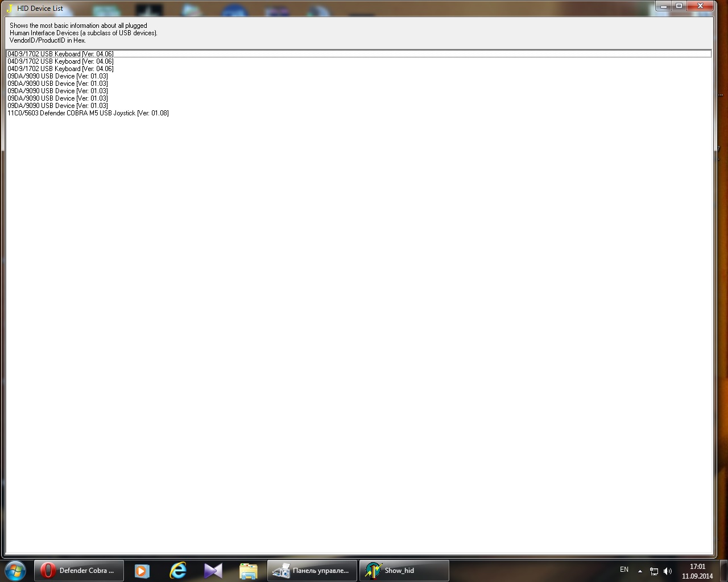Open the volume control tray icon

point(668,571)
